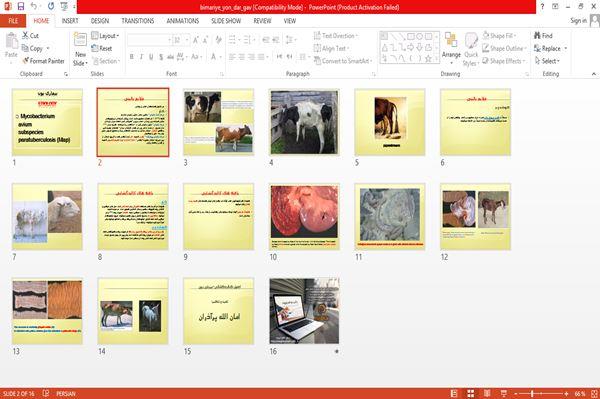Open the Shape Effects dropdown
The image size is (600, 399).
pos(504,61)
